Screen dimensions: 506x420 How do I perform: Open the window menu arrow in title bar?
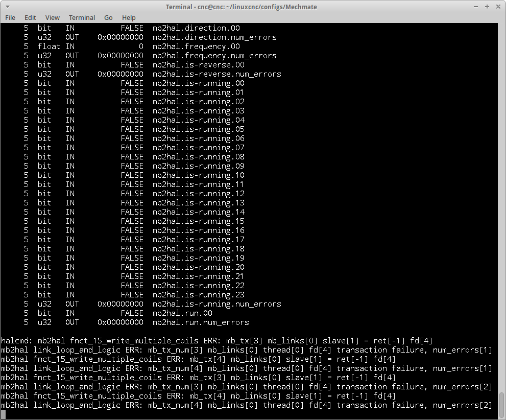pos(8,7)
